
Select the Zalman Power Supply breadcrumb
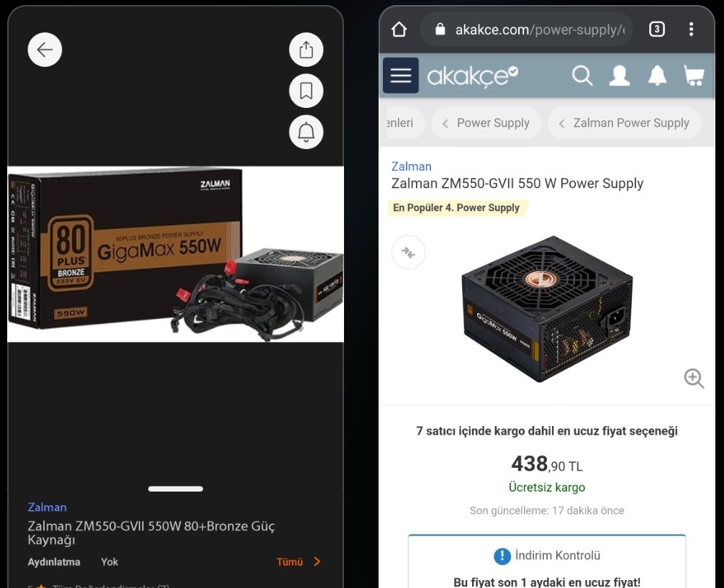pos(624,123)
